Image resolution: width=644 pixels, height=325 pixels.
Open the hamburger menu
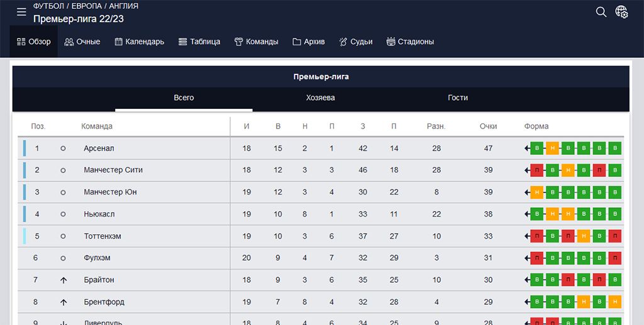(x=21, y=12)
